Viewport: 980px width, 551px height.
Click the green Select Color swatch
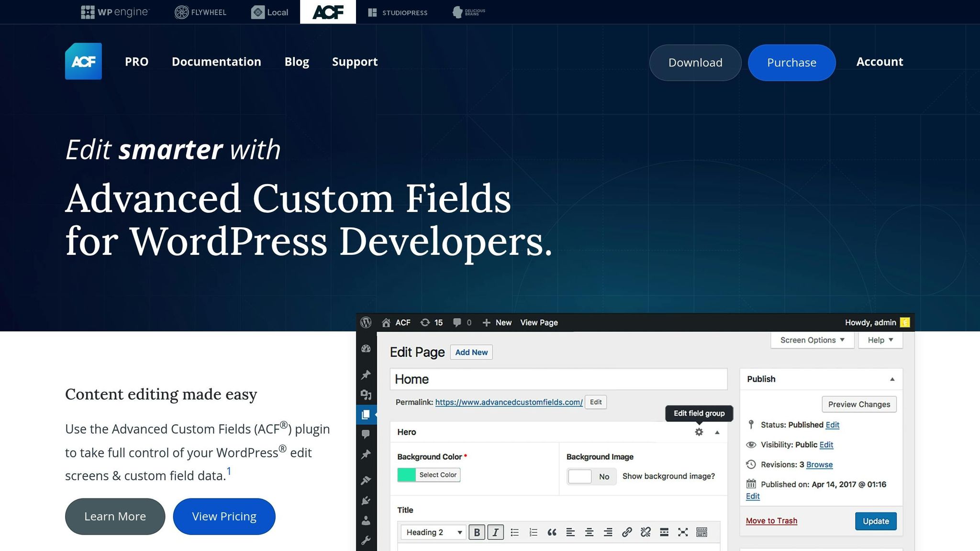coord(406,474)
